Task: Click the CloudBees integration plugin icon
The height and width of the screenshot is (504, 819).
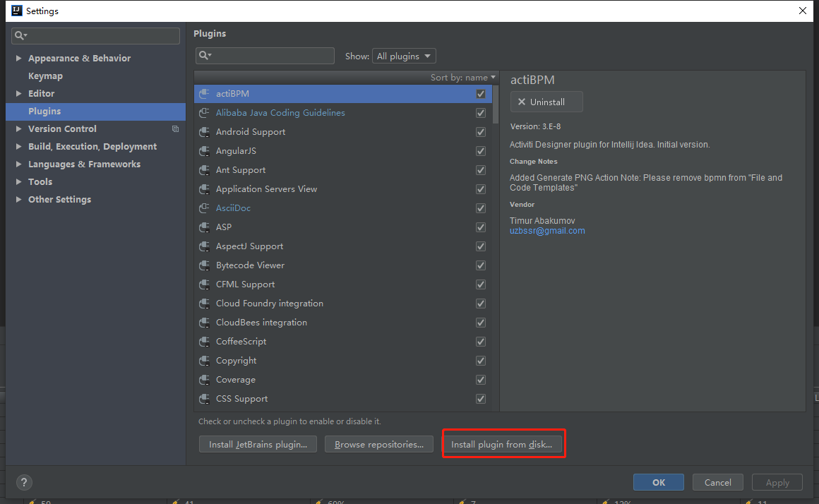Action: pyautogui.click(x=204, y=323)
